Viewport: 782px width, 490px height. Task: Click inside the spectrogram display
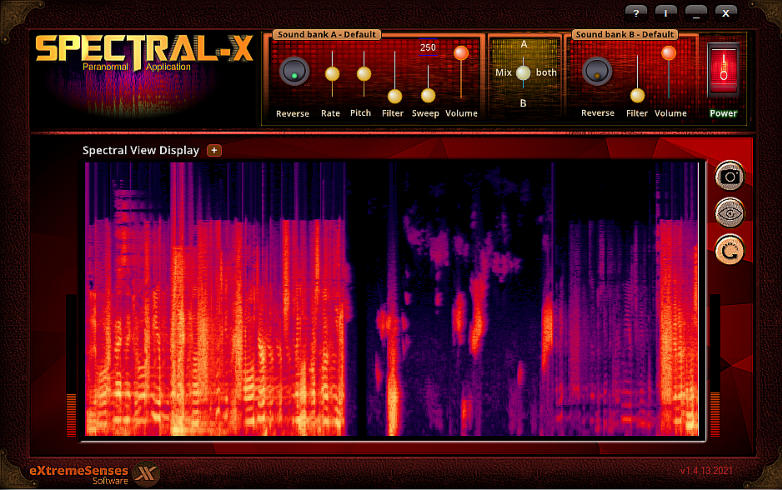[x=392, y=299]
